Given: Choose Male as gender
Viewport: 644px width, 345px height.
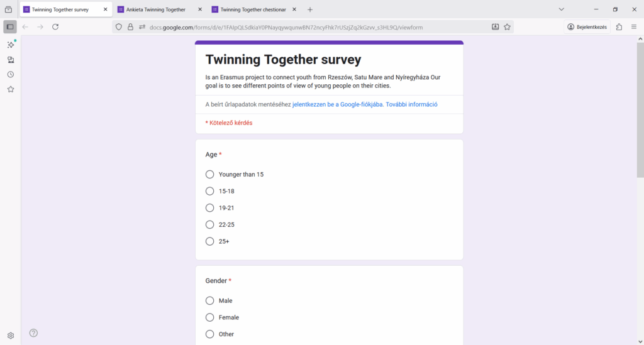Looking at the screenshot, I should pos(210,300).
